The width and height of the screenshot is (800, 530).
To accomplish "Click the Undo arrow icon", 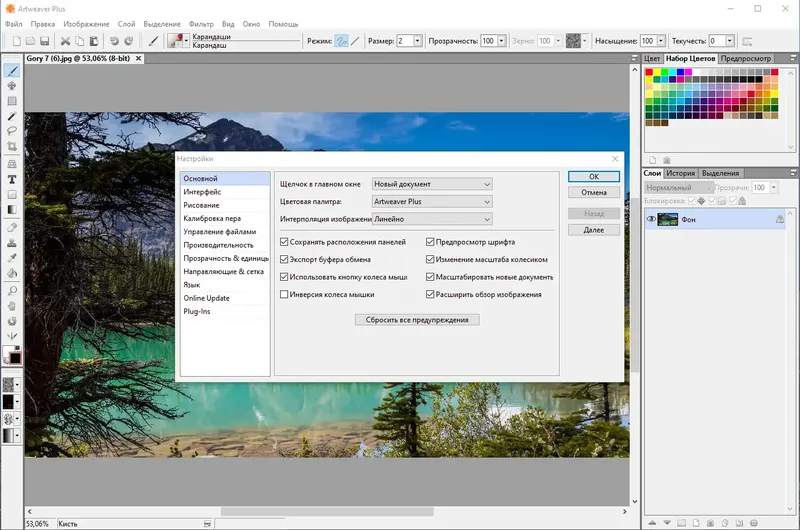I will click(x=115, y=41).
